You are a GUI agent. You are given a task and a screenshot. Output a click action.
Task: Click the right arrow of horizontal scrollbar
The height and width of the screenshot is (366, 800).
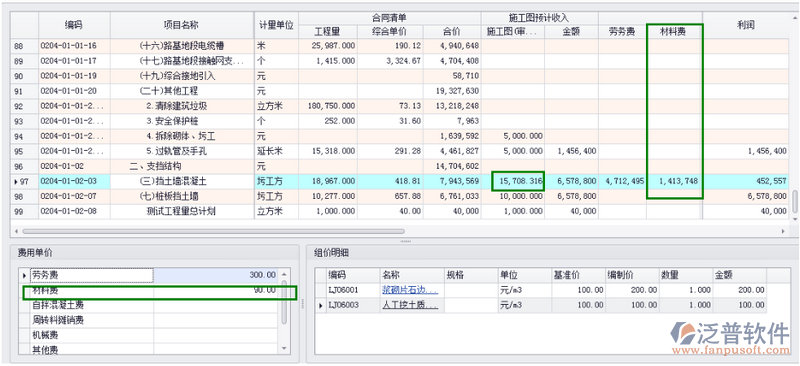click(x=783, y=231)
